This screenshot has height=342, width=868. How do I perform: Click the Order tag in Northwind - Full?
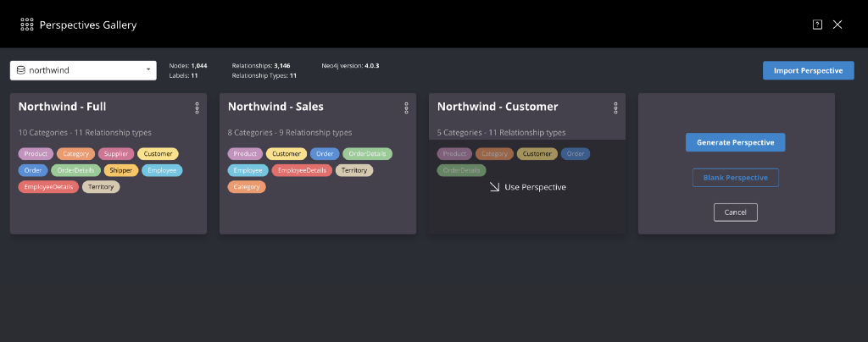point(33,170)
